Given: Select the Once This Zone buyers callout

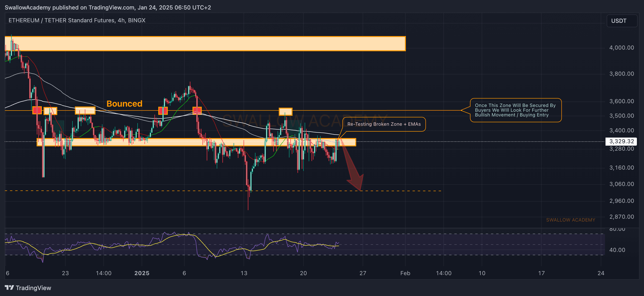Looking at the screenshot, I should 515,110.
